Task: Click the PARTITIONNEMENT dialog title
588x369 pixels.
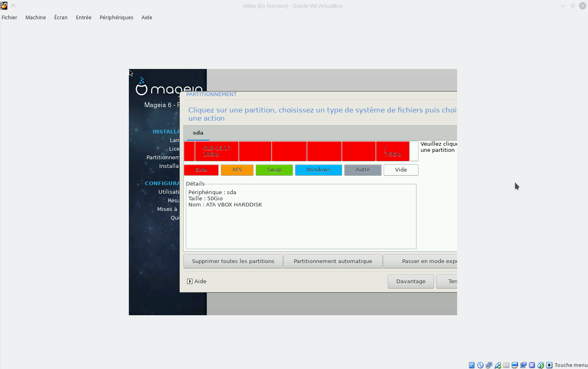Action: [x=211, y=94]
